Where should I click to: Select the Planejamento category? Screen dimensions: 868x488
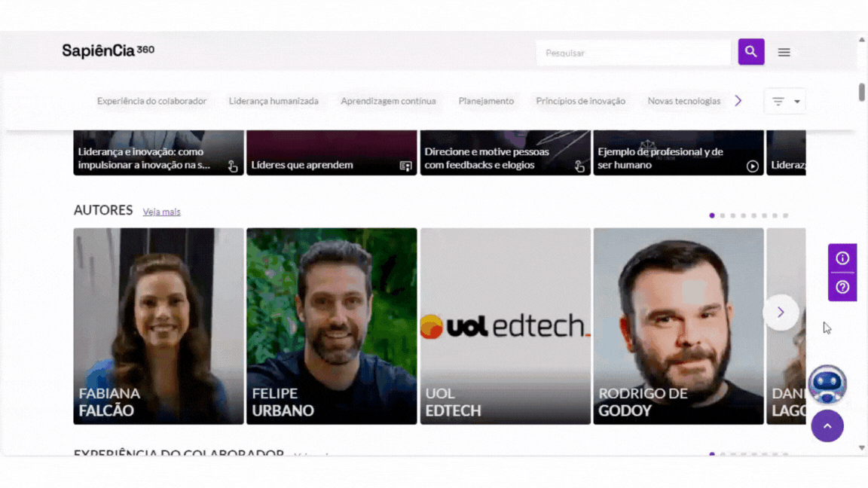486,101
